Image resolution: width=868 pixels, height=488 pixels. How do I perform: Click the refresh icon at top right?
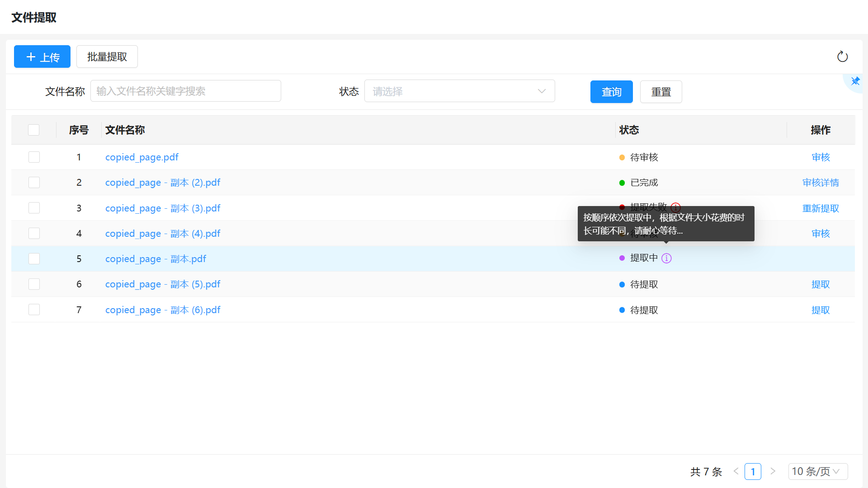842,56
